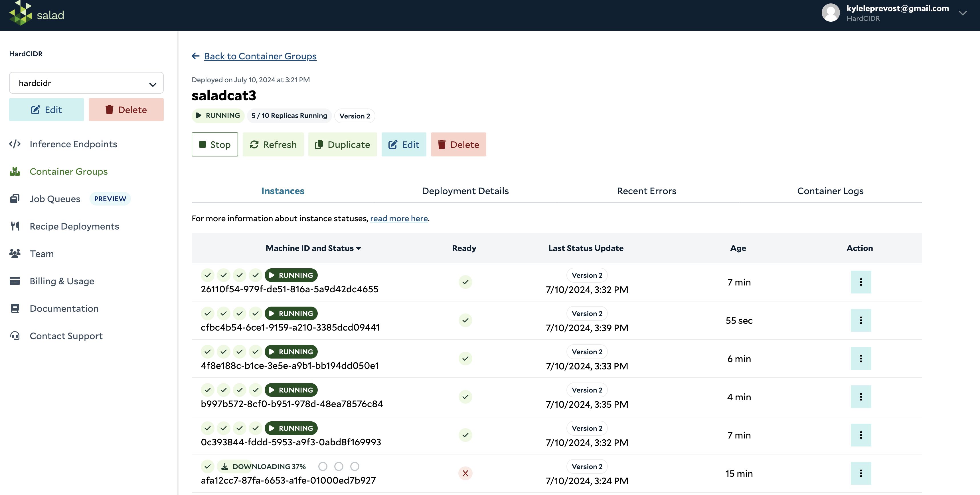Viewport: 980px width, 495px height.
Task: Click the Version 2 badge under saladcat3
Action: point(355,116)
